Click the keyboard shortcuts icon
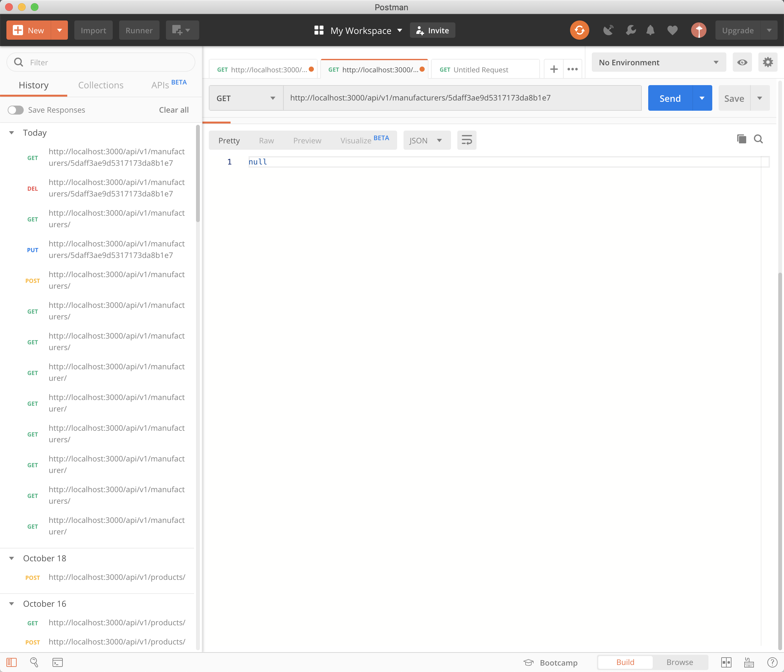 pyautogui.click(x=749, y=662)
